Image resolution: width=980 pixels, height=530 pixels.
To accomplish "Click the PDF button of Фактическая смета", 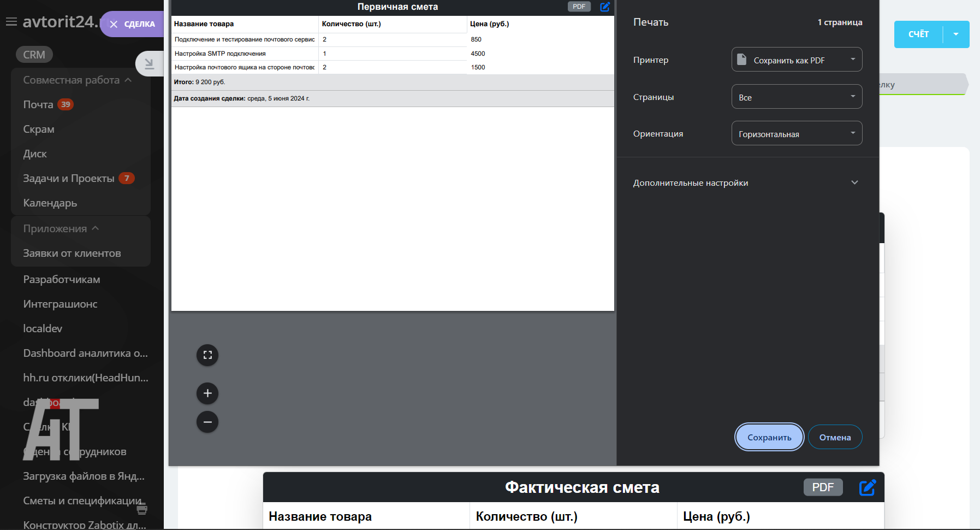I will click(x=823, y=487).
